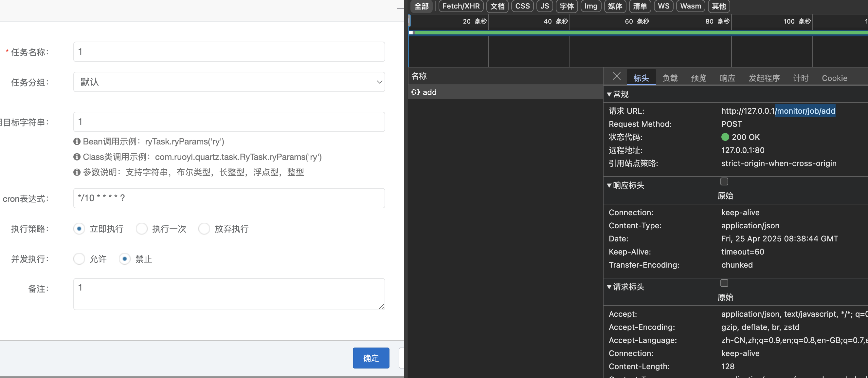The image size is (868, 378).
Task: Open the 计时 tab
Action: coord(801,78)
